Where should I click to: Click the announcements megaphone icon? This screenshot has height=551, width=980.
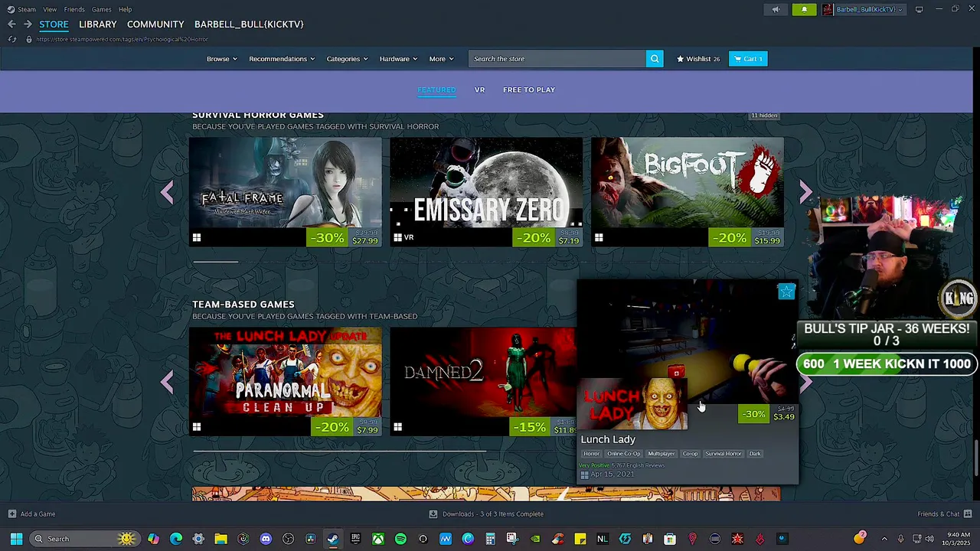coord(776,9)
